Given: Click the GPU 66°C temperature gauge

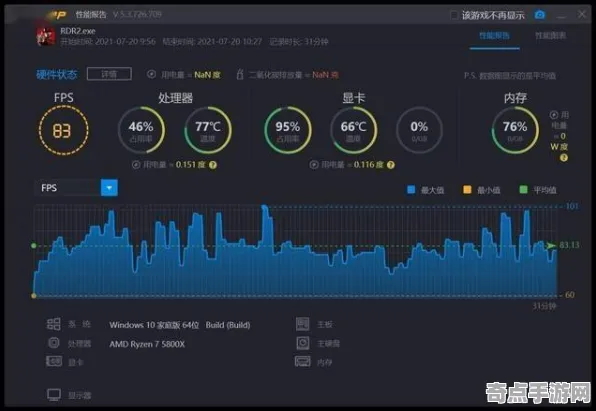Looking at the screenshot, I should click(353, 130).
